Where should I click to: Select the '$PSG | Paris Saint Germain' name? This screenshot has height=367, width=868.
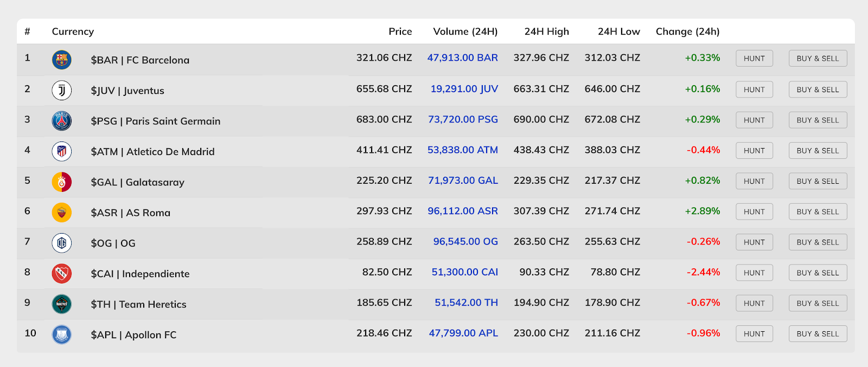tap(156, 121)
